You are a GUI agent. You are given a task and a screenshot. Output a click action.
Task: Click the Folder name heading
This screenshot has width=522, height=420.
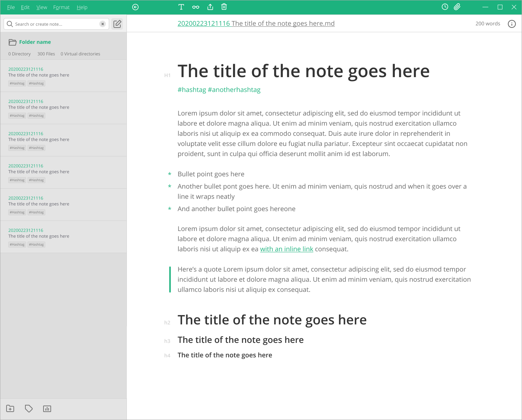[x=35, y=42]
